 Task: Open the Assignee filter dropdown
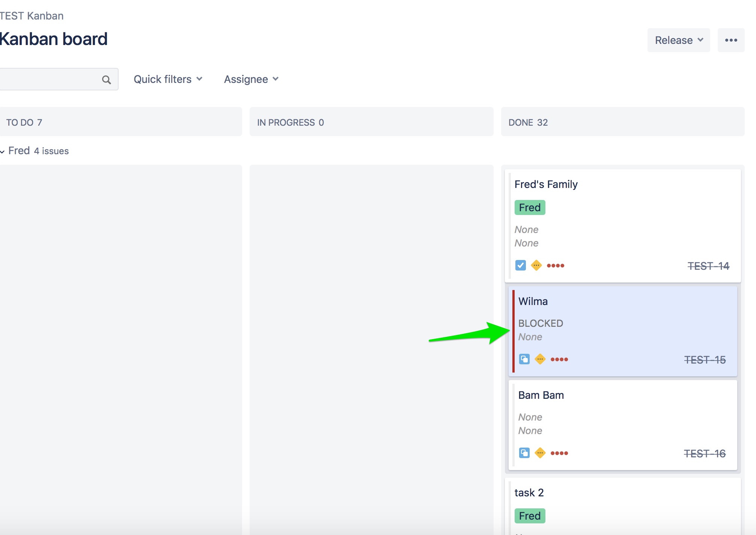pos(251,79)
